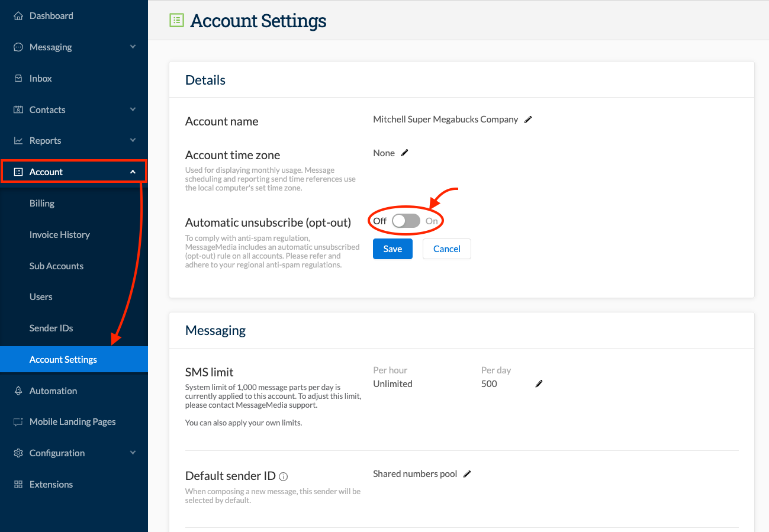The width and height of the screenshot is (769, 532).
Task: Open the Billing page
Action: [42, 203]
